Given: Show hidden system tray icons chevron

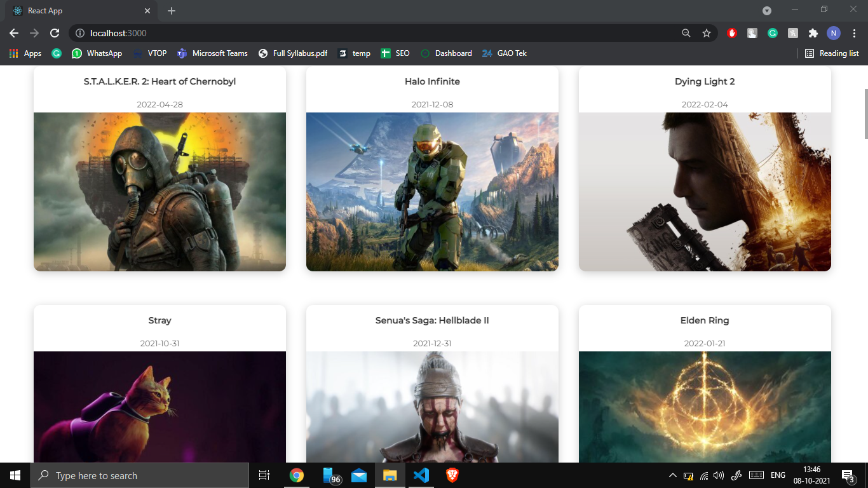Looking at the screenshot, I should pyautogui.click(x=672, y=475).
